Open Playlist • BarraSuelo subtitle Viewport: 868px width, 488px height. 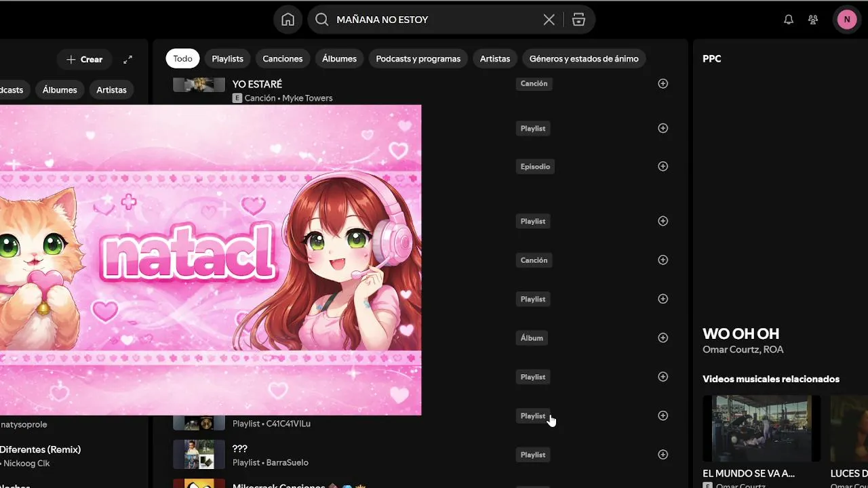pyautogui.click(x=271, y=462)
